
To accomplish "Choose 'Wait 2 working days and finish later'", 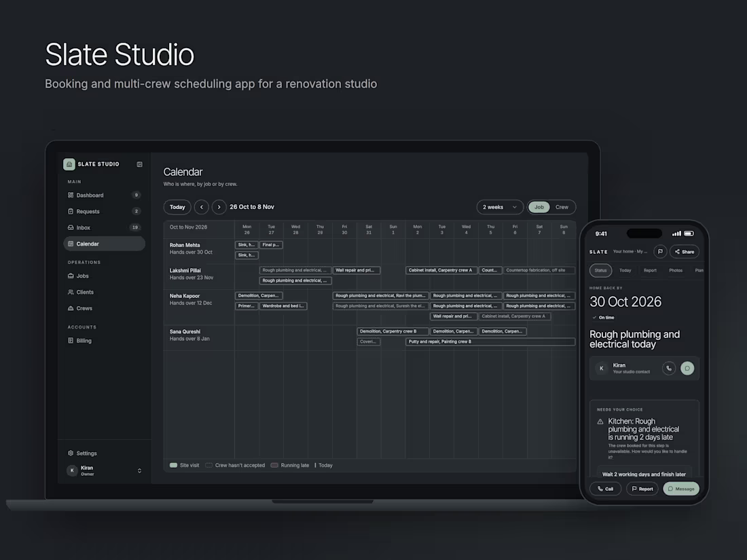I will coord(644,473).
